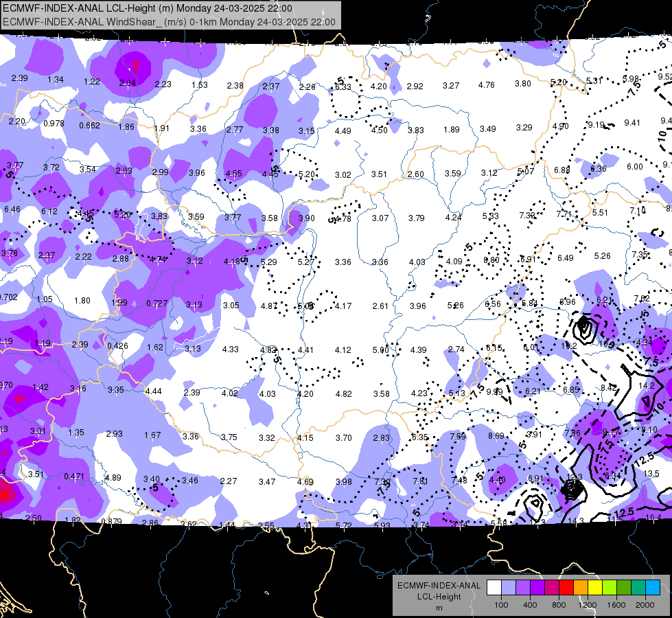Click the grid value 5.00
672x618 pixels.
point(380,350)
